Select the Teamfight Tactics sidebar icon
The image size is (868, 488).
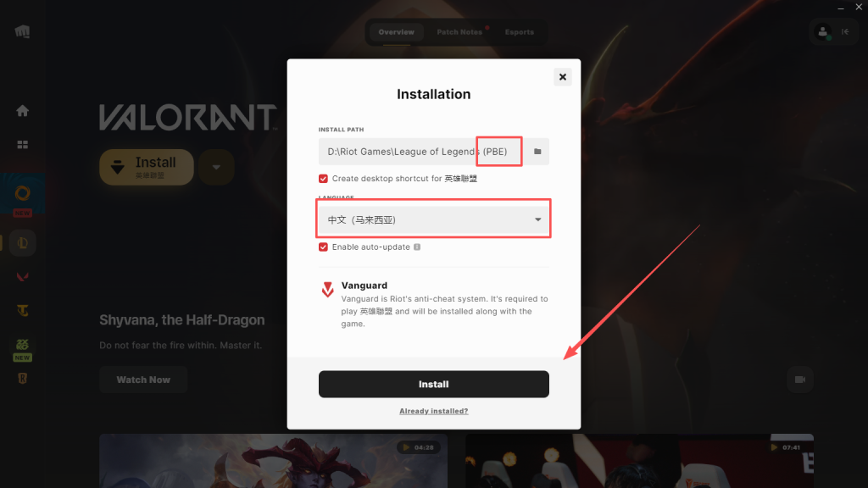pos(22,310)
